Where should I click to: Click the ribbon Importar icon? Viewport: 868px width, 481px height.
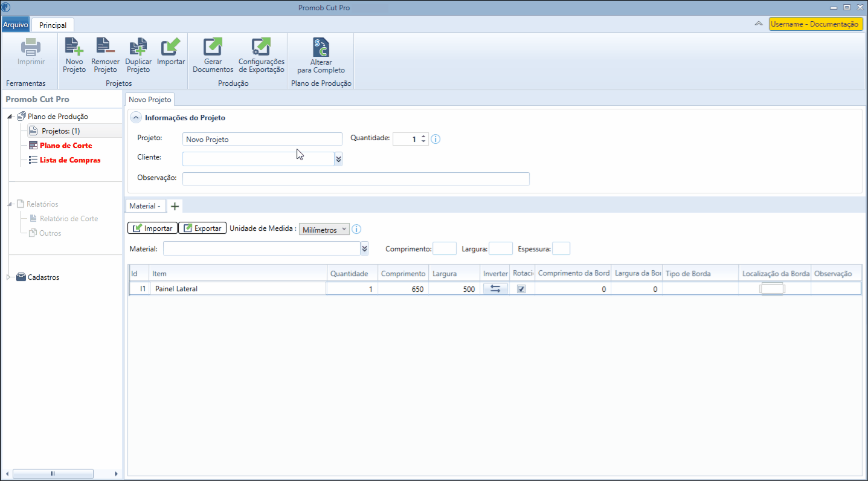coord(171,47)
